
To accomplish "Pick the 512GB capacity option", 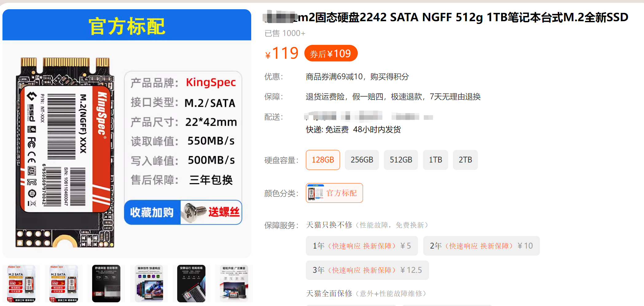I will pyautogui.click(x=401, y=160).
